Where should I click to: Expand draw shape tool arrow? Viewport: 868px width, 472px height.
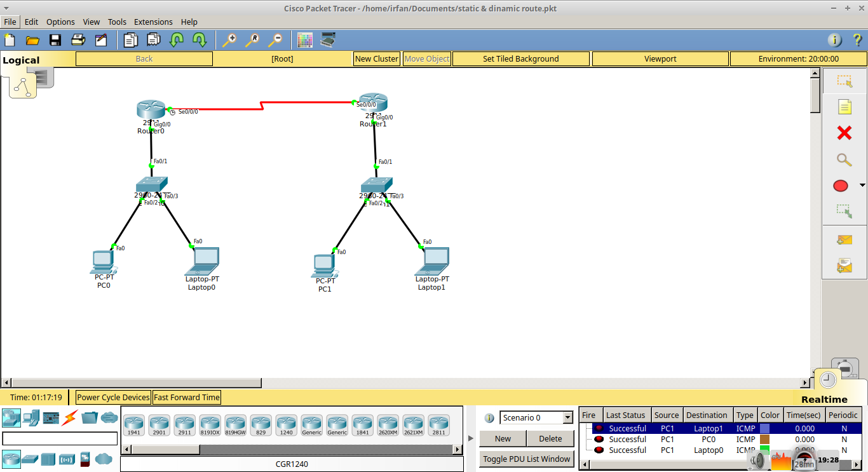point(862,185)
